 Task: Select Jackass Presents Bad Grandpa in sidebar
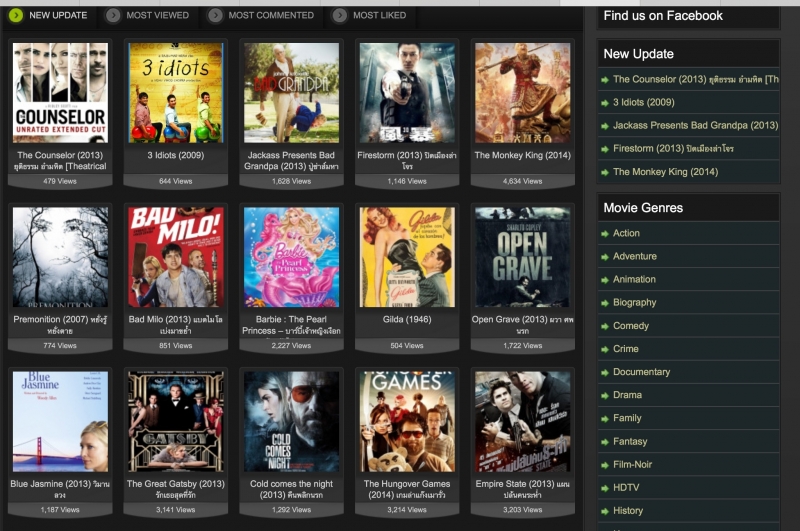[x=689, y=125]
